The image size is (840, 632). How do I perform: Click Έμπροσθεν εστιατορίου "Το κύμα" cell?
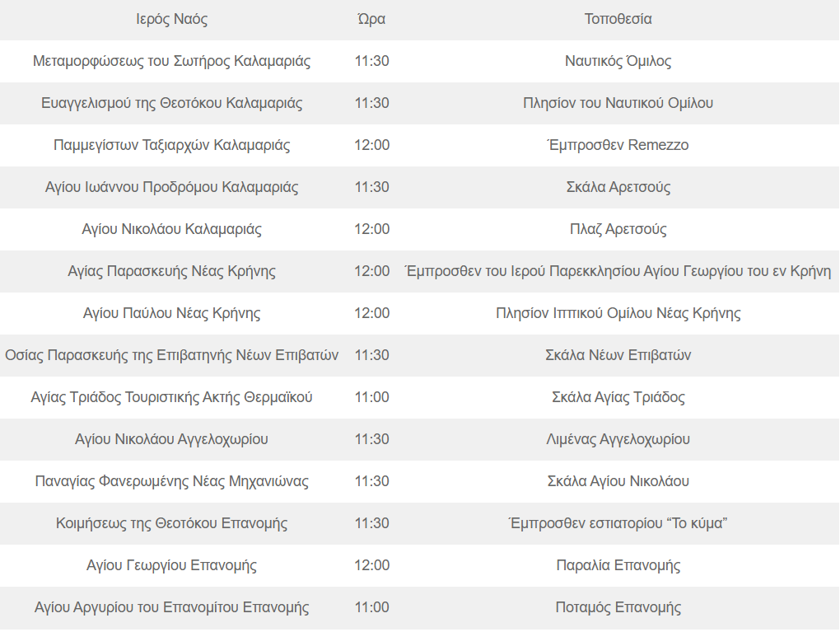[618, 523]
